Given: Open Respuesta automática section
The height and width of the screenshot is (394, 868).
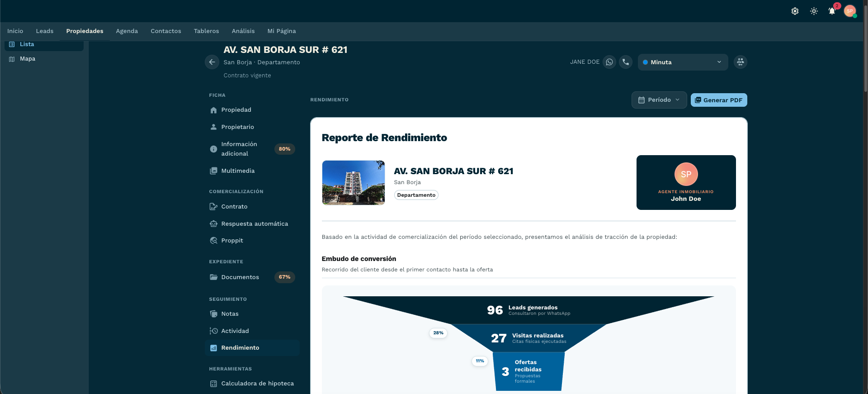Looking at the screenshot, I should tap(252, 224).
